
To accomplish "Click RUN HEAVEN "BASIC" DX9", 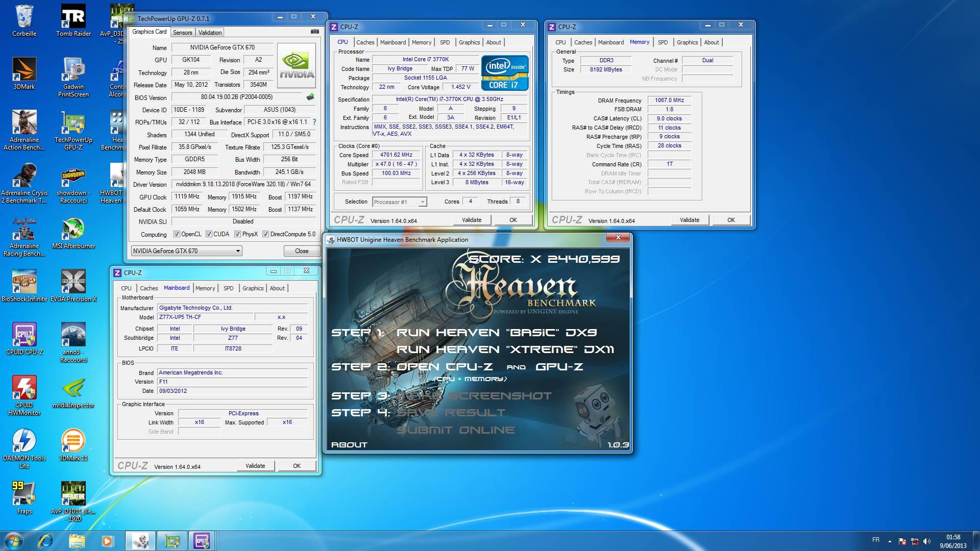I will (x=496, y=333).
